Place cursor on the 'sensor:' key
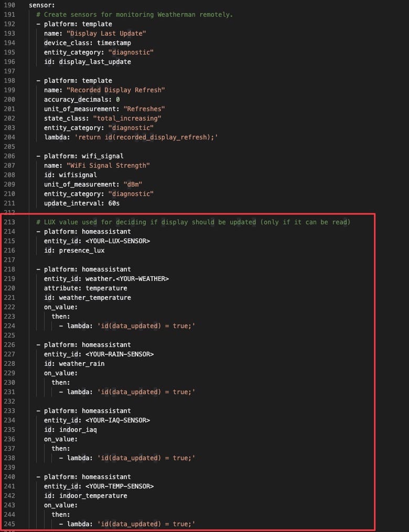The height and width of the screenshot is (532, 409). 42,5
